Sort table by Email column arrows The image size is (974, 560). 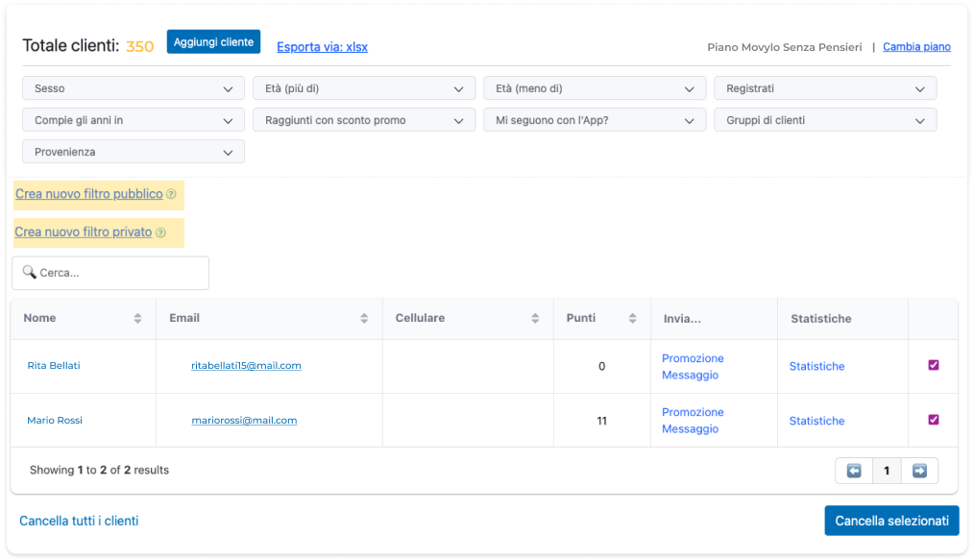364,319
